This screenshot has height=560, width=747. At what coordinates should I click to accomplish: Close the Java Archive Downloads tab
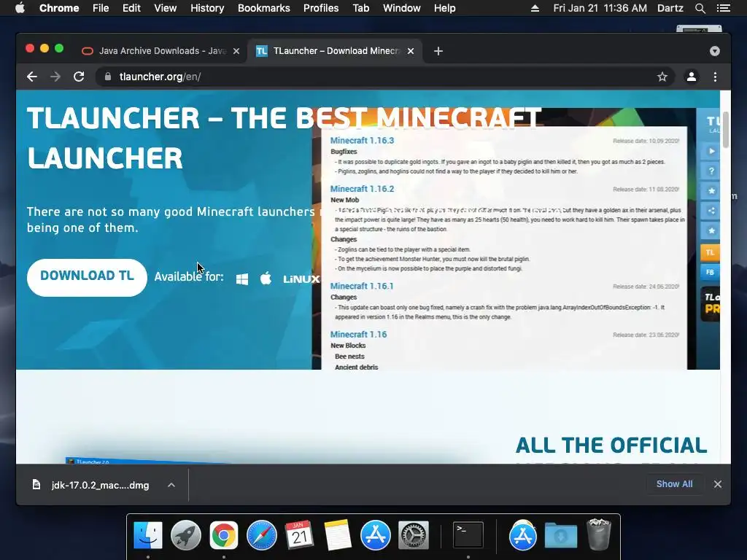coord(236,51)
